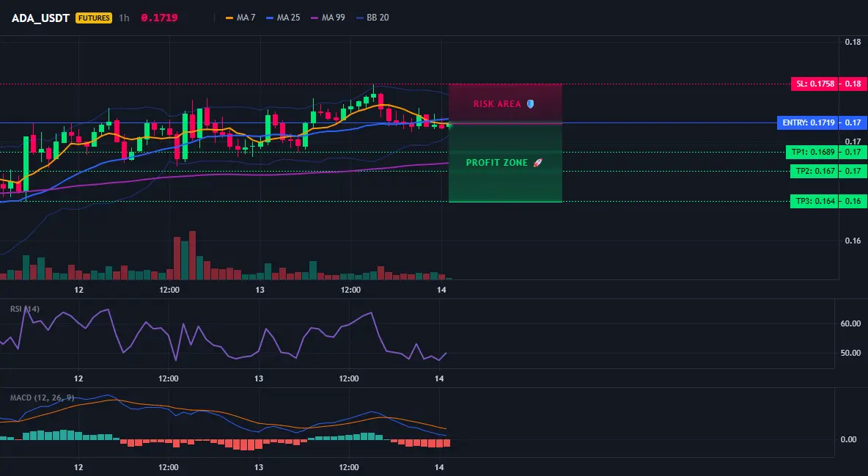
Task: Click the BB 20 legend entry
Action: (372, 18)
